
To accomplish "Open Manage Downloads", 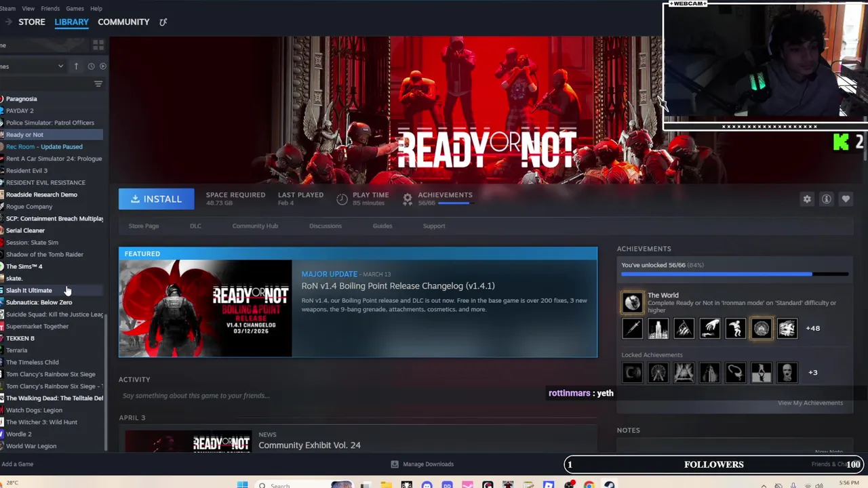I will (422, 464).
